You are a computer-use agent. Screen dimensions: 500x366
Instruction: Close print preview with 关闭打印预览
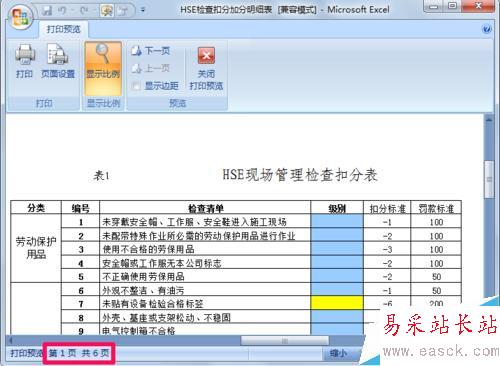click(206, 69)
